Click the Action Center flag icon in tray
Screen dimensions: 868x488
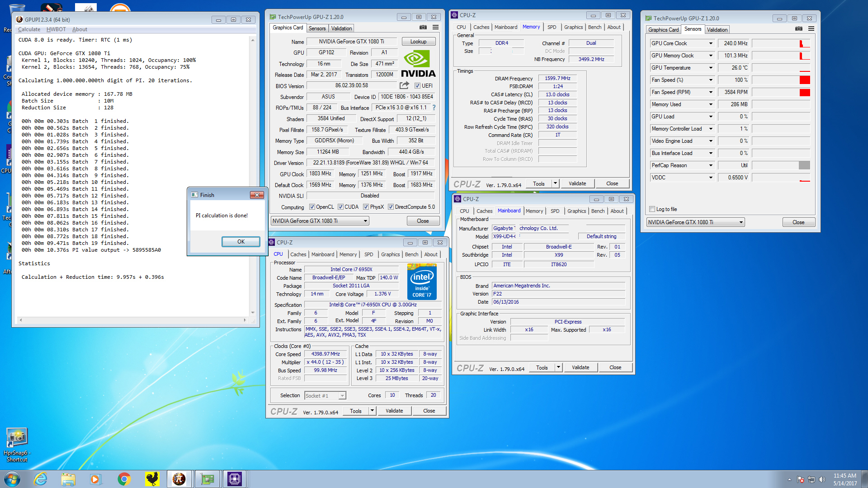pyautogui.click(x=801, y=479)
